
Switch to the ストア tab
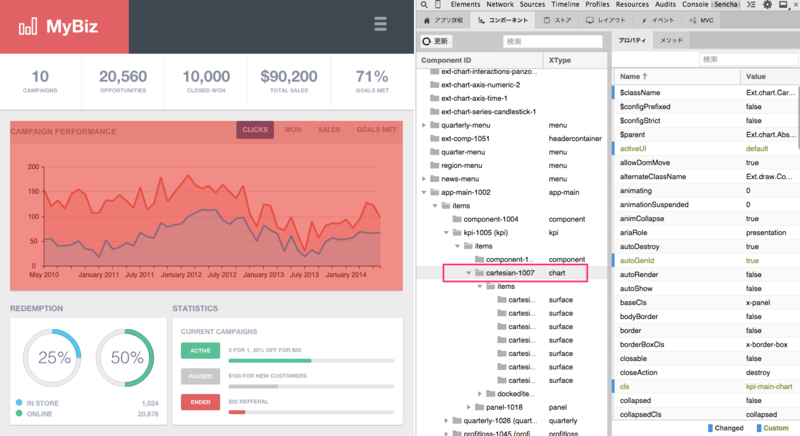[x=557, y=20]
